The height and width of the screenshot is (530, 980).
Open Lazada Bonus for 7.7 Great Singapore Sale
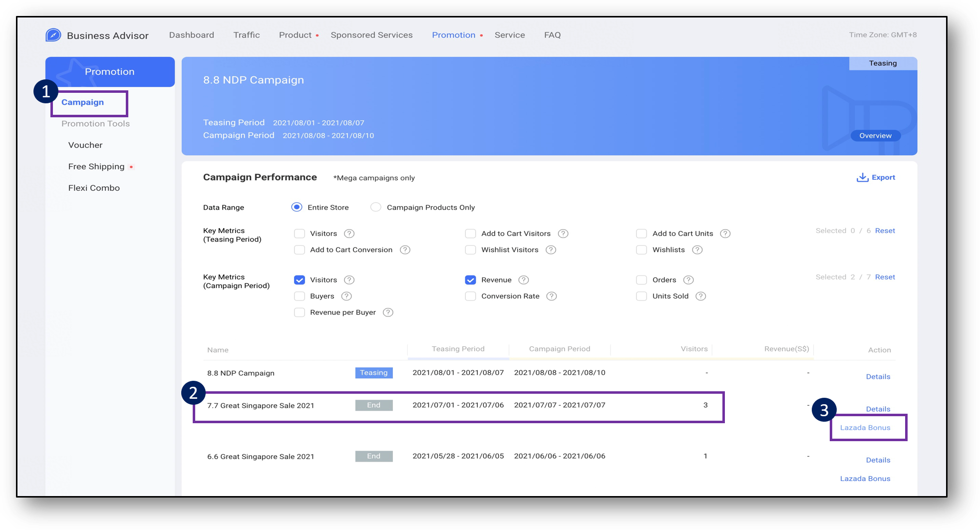865,428
